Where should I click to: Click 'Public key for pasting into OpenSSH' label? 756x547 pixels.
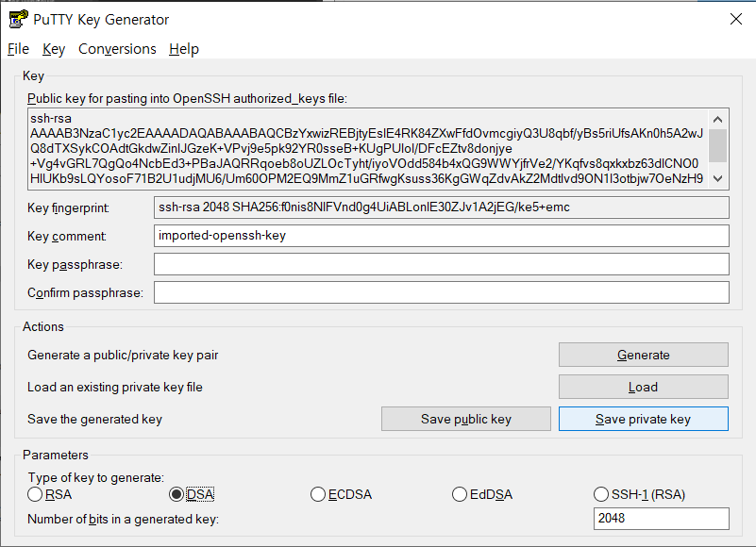[187, 99]
